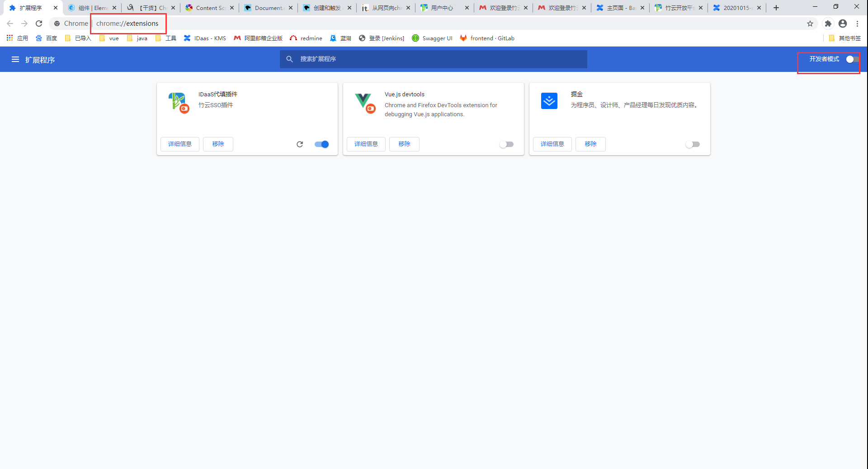Open the extensions hamburger menu
This screenshot has width=868, height=469.
[15, 59]
